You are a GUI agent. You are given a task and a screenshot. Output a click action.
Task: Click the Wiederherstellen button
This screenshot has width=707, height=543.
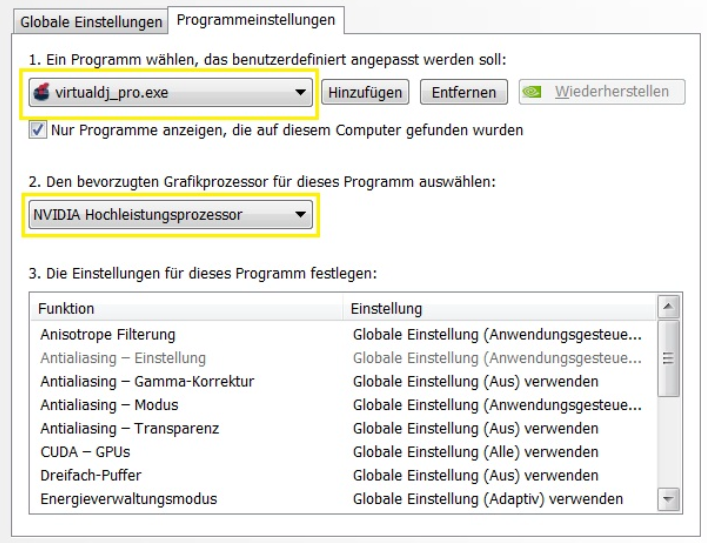tap(600, 93)
